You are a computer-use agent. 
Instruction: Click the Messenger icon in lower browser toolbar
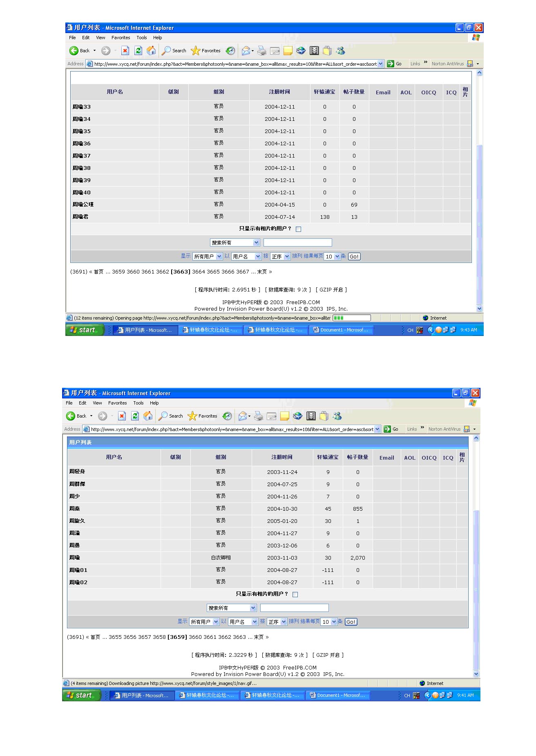(337, 416)
